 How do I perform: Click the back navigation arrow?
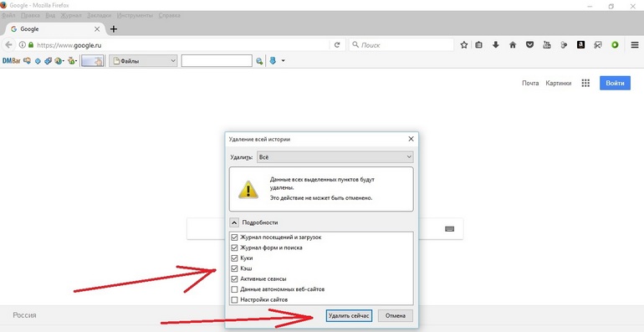coord(8,45)
